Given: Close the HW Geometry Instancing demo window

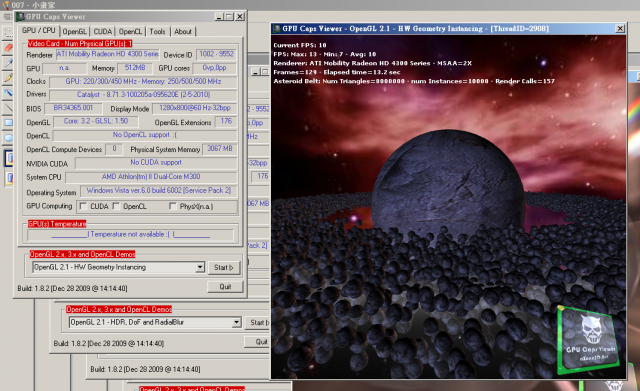Looking at the screenshot, I should pyautogui.click(x=620, y=29).
